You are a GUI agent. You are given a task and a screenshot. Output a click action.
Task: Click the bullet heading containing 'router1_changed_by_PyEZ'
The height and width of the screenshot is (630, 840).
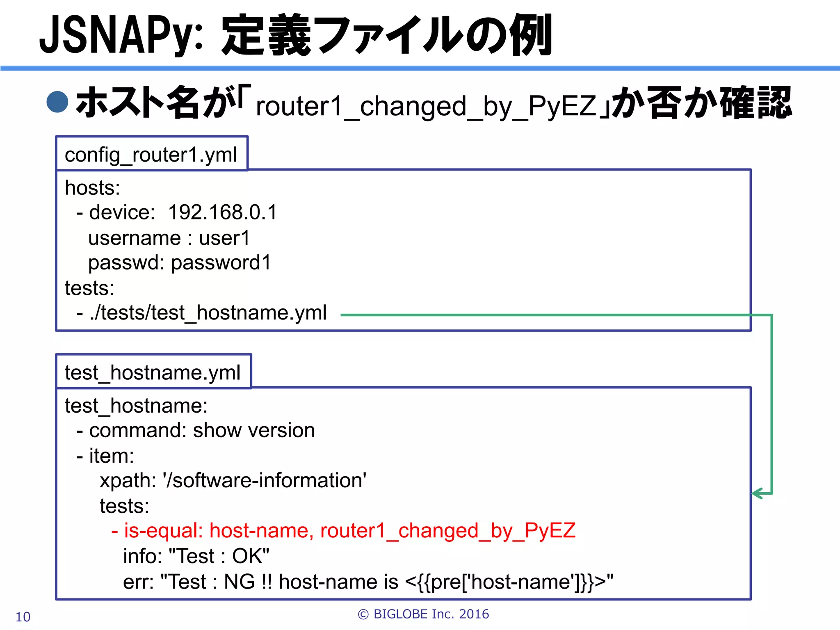coord(419,103)
